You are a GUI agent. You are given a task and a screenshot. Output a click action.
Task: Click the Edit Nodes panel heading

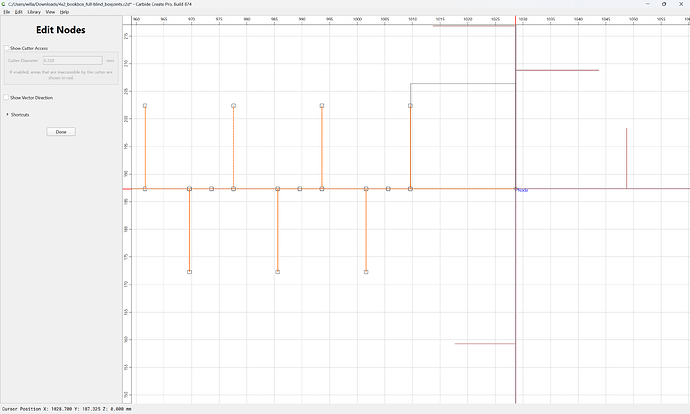tap(61, 30)
